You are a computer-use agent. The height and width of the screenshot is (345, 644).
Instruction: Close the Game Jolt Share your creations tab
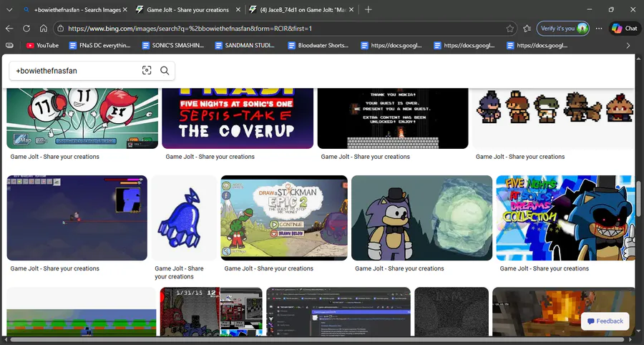pos(238,9)
